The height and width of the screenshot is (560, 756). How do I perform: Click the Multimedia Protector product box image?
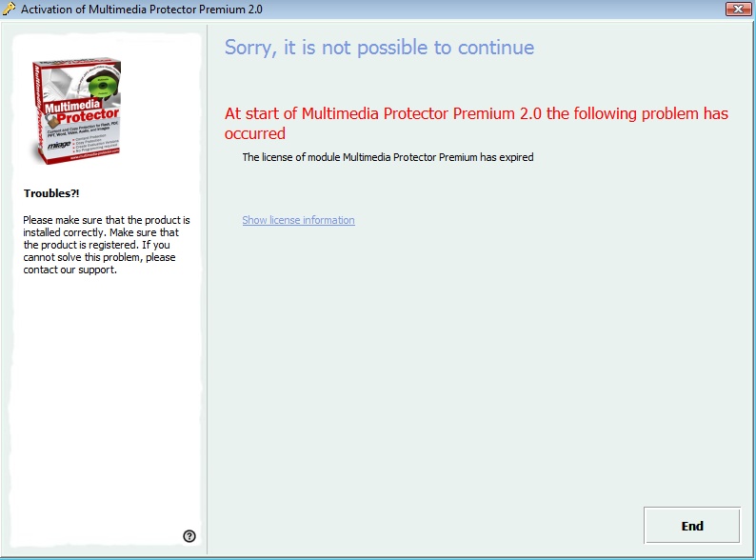coord(77,110)
